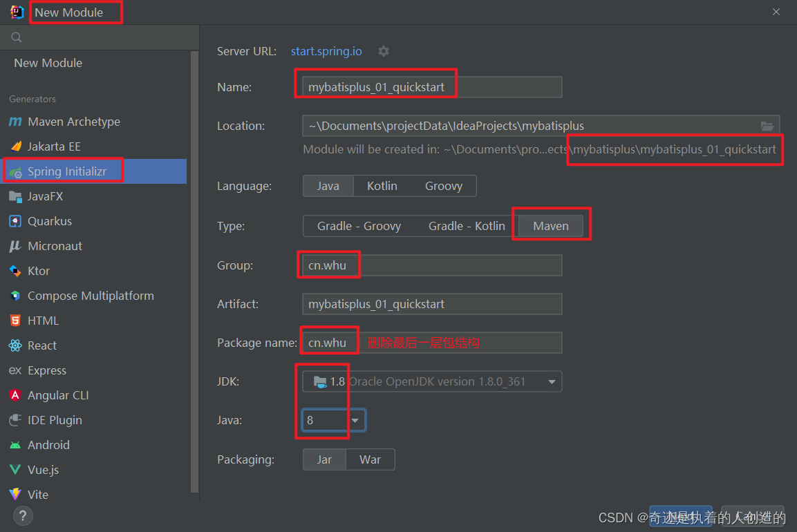797x532 pixels.
Task: Click the React atom icon
Action: tap(15, 345)
